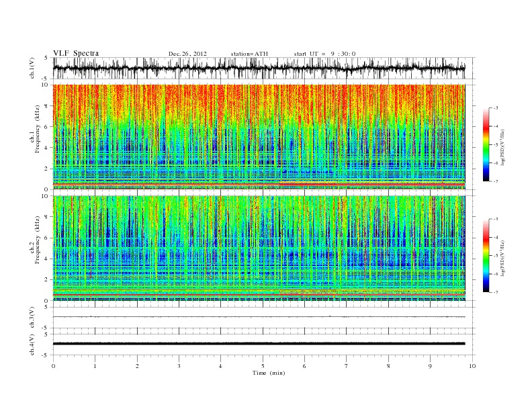Click the ch.2 log(PSD) color bar
The image size is (532, 411).
pos(486,256)
